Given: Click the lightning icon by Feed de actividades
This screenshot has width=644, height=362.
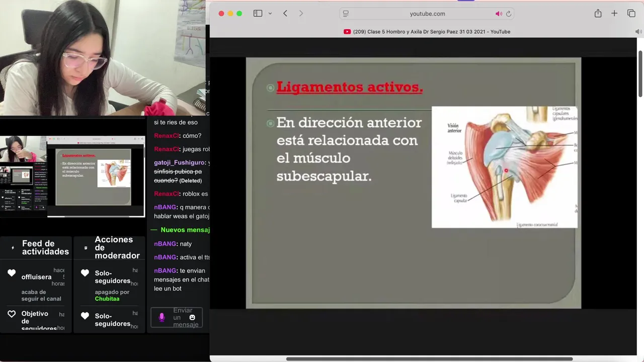Looking at the screenshot, I should tap(13, 248).
